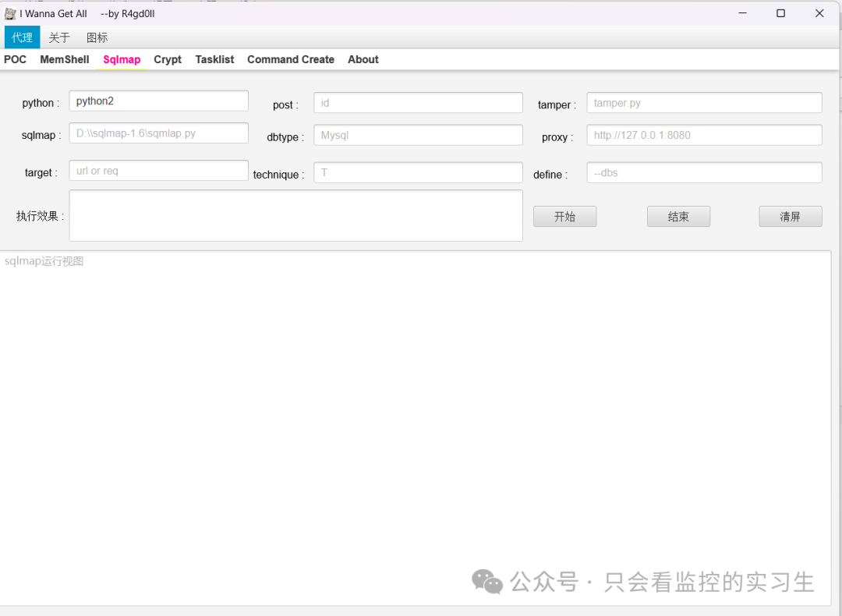Click the 结束 stop button
The image size is (842, 616).
tap(679, 217)
